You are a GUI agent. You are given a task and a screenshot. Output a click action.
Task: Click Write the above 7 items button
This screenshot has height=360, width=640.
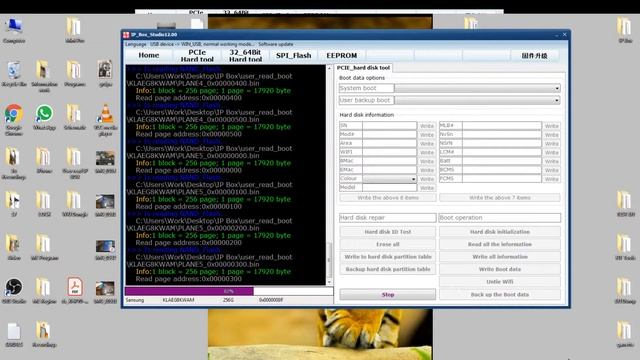500,198
